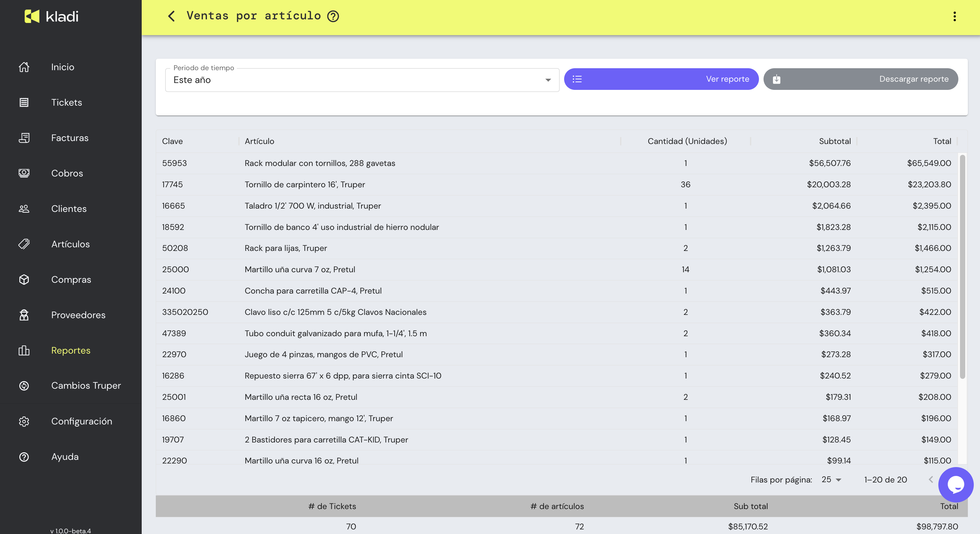This screenshot has height=534, width=980.
Task: Go to the previous page with the pagination arrow
Action: click(930, 480)
